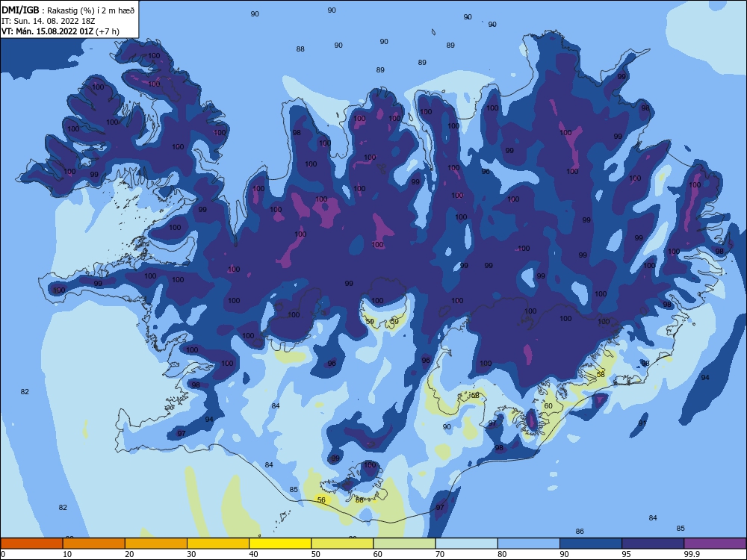Click the light blue 70–80 legend swatch
The width and height of the screenshot is (747, 560).
pos(466,544)
